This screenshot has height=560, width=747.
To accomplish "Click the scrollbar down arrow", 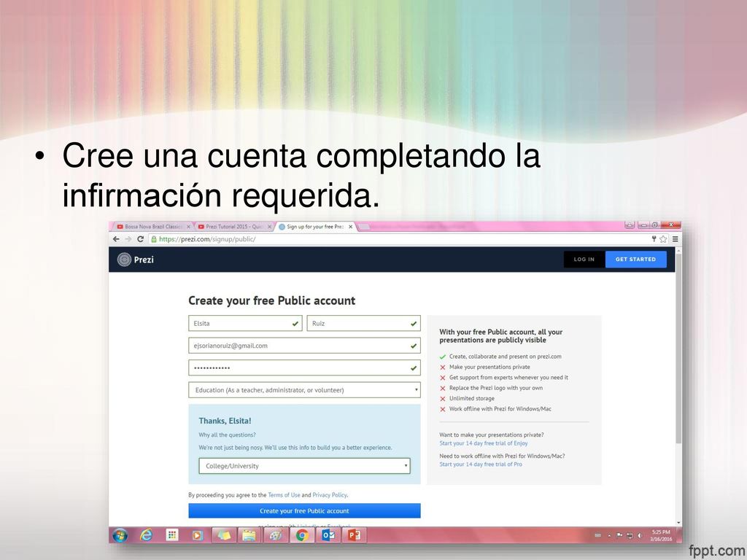I will tap(678, 524).
